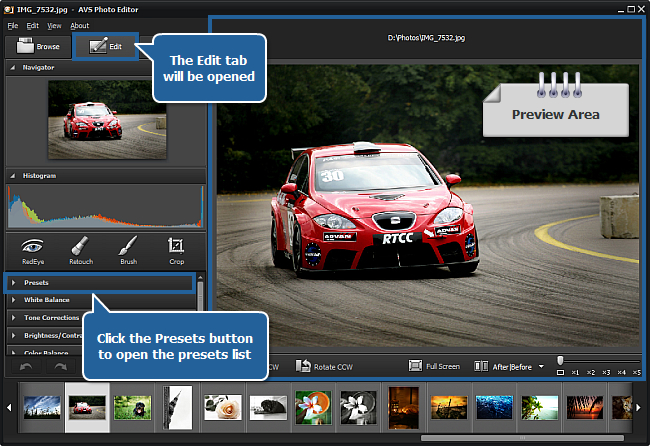This screenshot has height=446, width=650.
Task: Set zoom level to x3
Action: [x=606, y=372]
